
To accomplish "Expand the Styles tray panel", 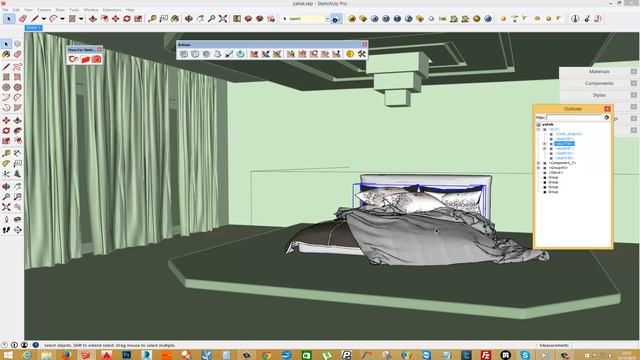I will click(599, 95).
